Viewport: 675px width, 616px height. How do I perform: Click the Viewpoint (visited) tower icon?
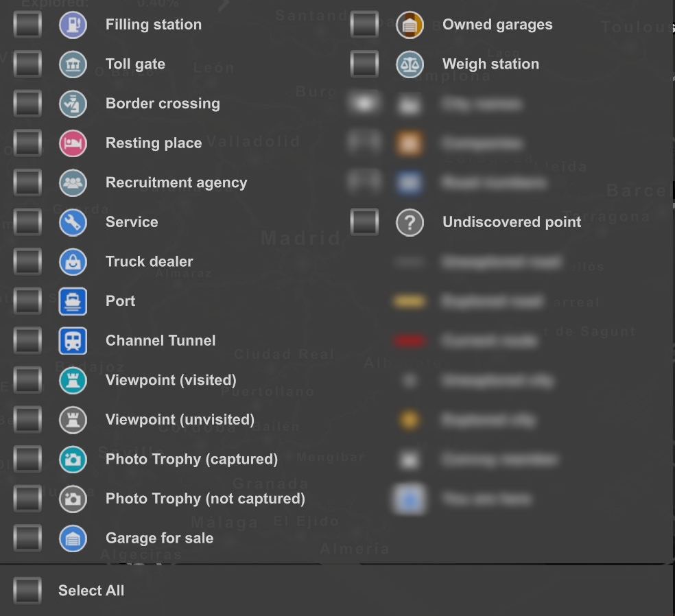click(x=73, y=379)
